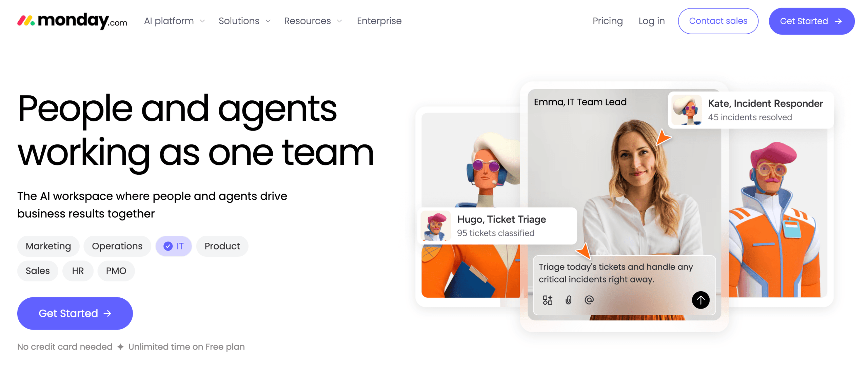The image size is (868, 375).
Task: Click the "Emma, IT Team Lead" label
Action: [580, 102]
